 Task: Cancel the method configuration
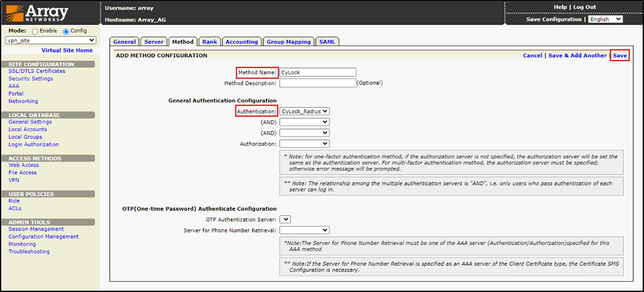point(532,55)
